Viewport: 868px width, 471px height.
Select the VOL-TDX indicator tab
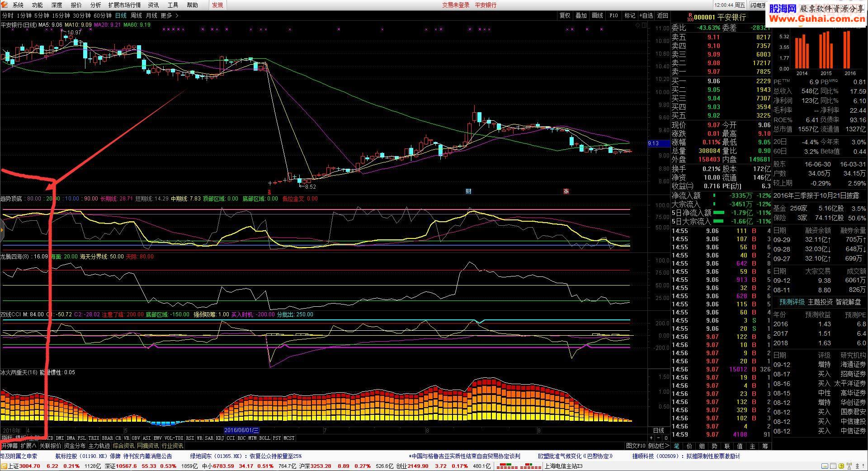[174, 438]
